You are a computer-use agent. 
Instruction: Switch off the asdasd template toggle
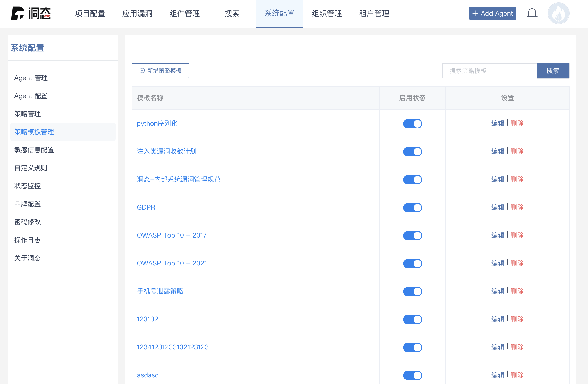[412, 375]
